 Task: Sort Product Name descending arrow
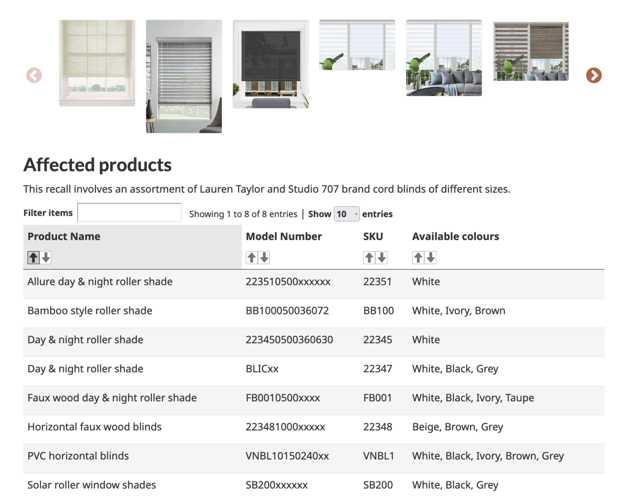click(x=46, y=258)
